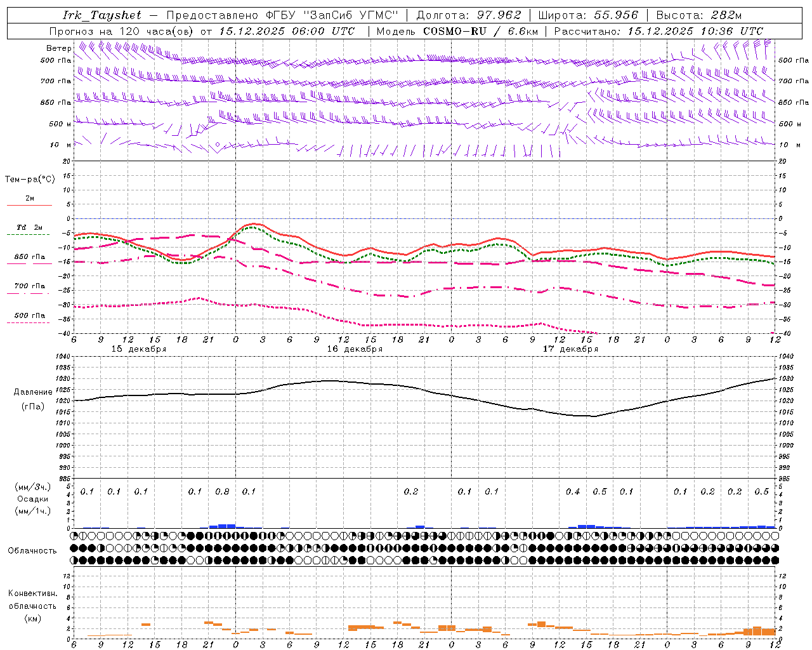Click the Ветер panel label
The width and height of the screenshot is (812, 650).
[59, 48]
